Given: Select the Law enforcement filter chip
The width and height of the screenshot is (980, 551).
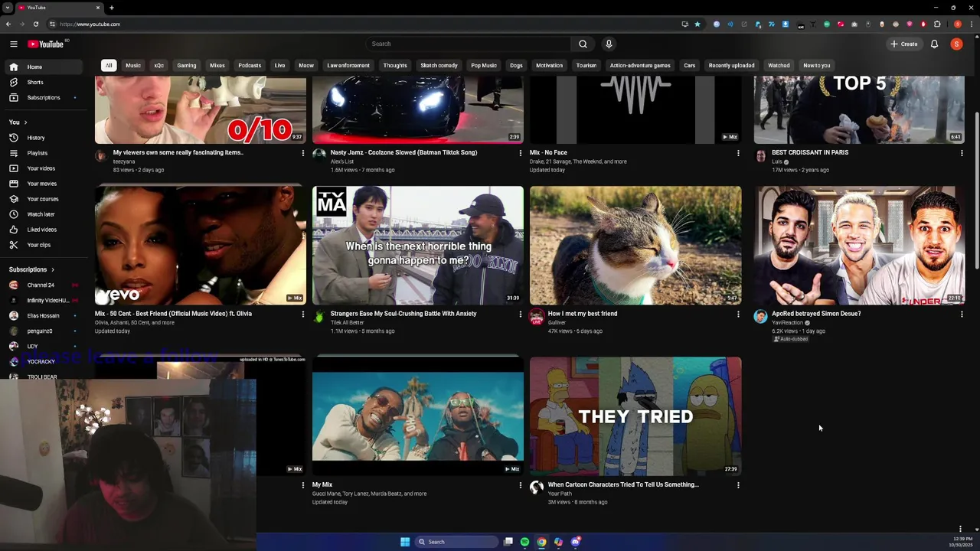Looking at the screenshot, I should 348,65.
